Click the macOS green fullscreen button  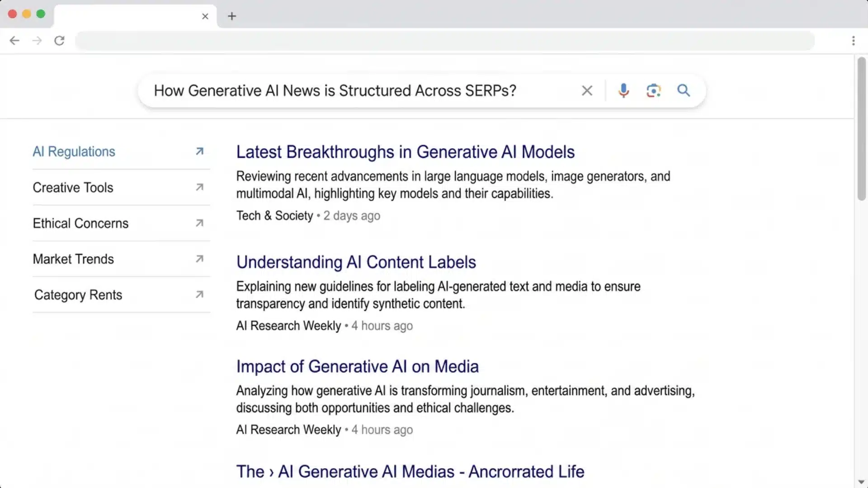click(41, 14)
